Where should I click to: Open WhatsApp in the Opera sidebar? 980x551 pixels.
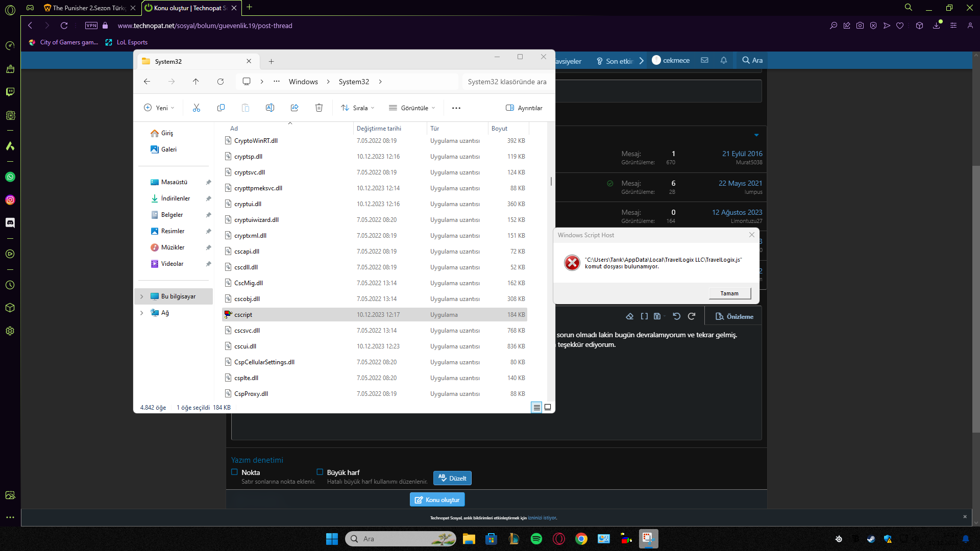[10, 177]
